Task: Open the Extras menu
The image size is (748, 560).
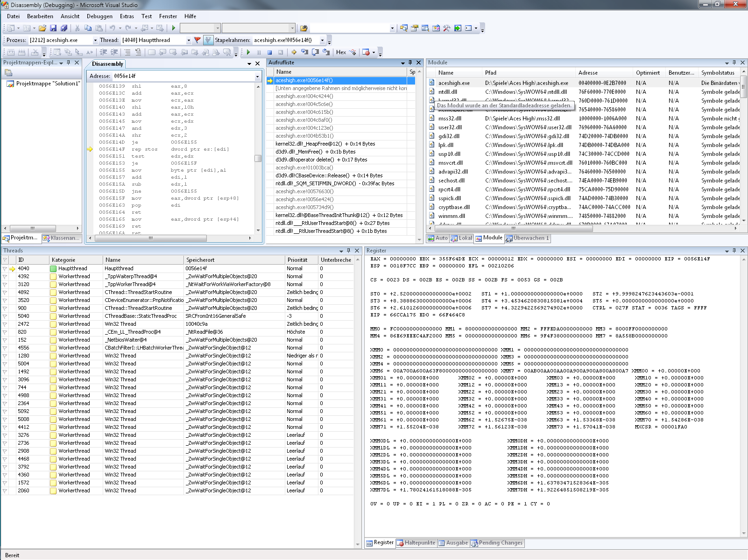Action: point(127,16)
